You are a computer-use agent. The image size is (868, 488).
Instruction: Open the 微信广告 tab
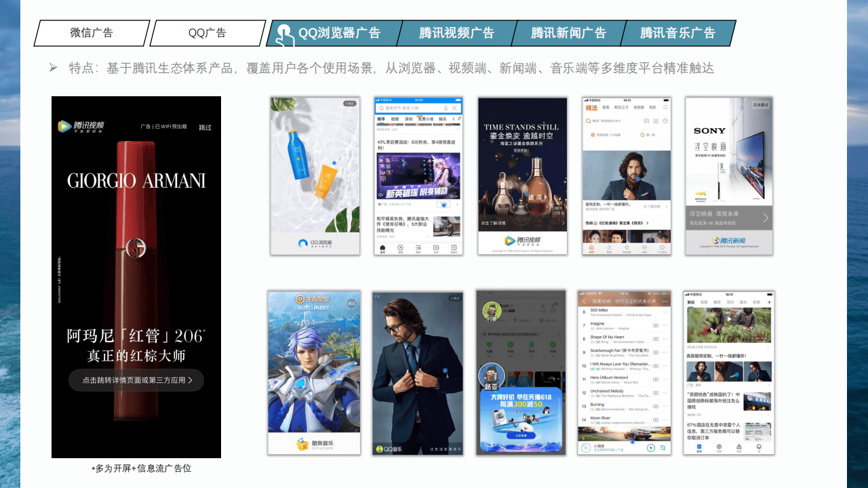pyautogui.click(x=92, y=33)
